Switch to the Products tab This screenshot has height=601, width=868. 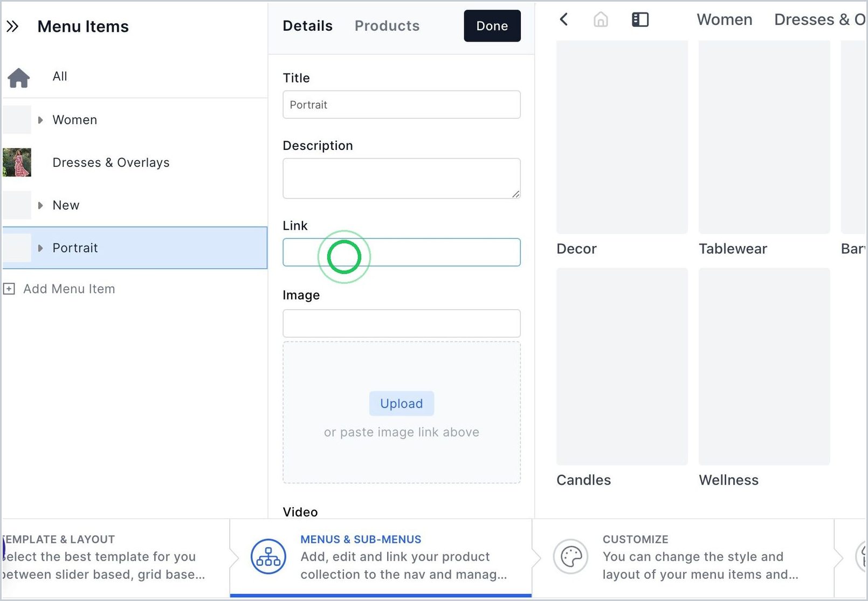tap(387, 26)
